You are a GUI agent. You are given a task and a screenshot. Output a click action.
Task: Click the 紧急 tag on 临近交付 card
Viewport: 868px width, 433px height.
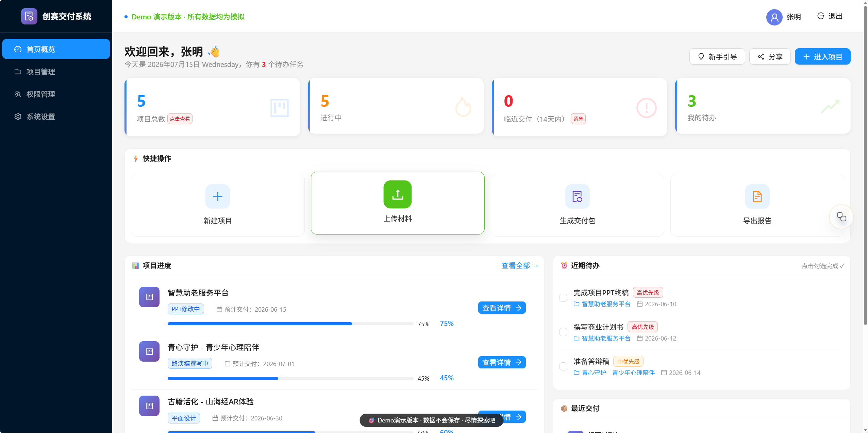pyautogui.click(x=578, y=119)
